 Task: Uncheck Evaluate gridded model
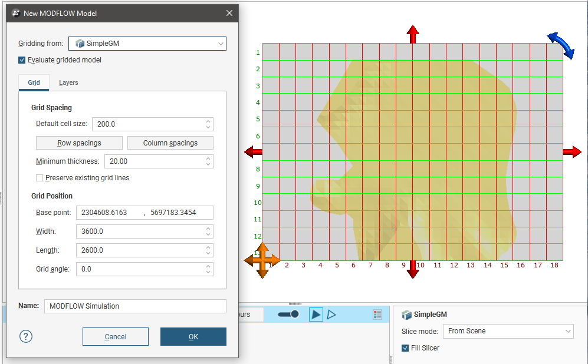tap(22, 60)
